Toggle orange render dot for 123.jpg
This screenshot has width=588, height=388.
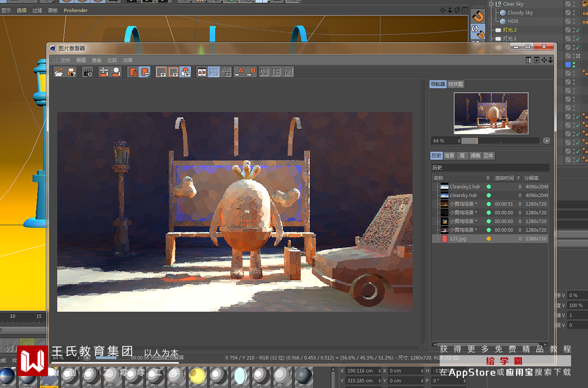(x=489, y=239)
